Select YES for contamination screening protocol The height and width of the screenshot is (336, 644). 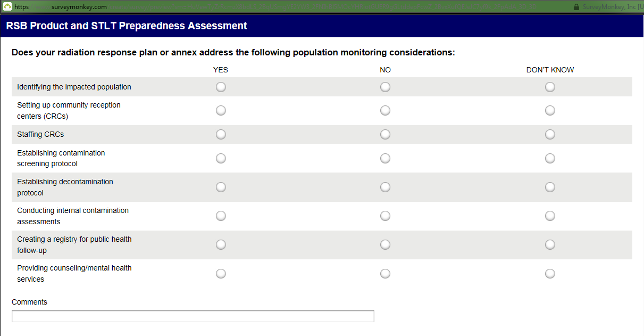[221, 158]
